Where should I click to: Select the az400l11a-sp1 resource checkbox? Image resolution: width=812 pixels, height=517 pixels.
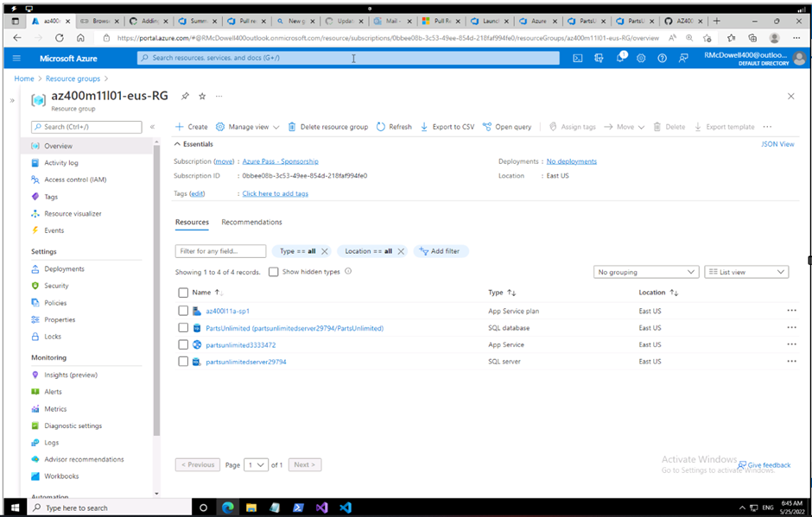(x=183, y=311)
